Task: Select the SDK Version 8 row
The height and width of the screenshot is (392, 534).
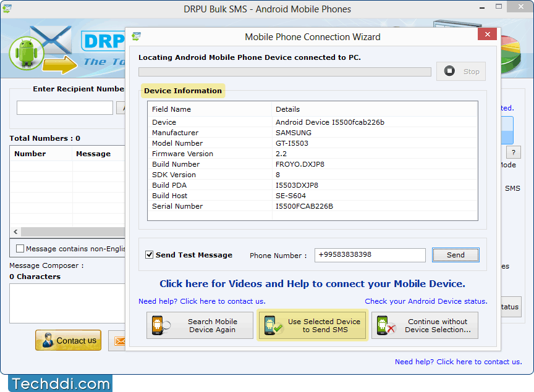Action: click(x=312, y=175)
